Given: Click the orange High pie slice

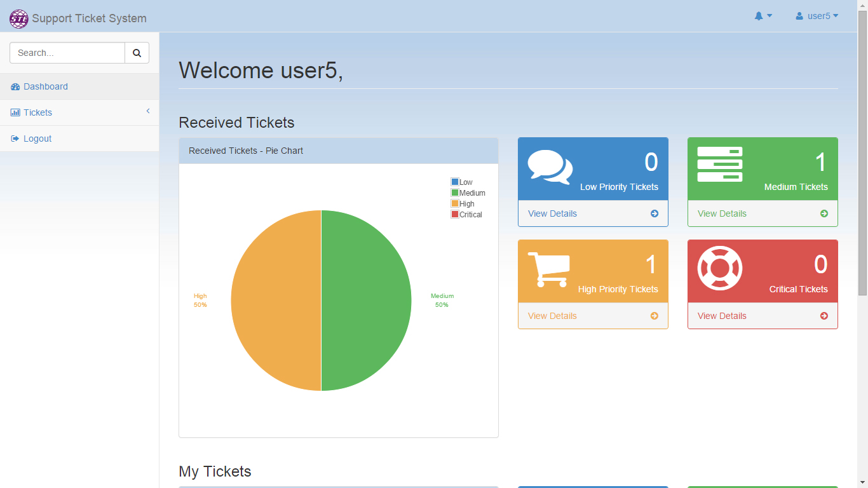Looking at the screenshot, I should 276,301.
